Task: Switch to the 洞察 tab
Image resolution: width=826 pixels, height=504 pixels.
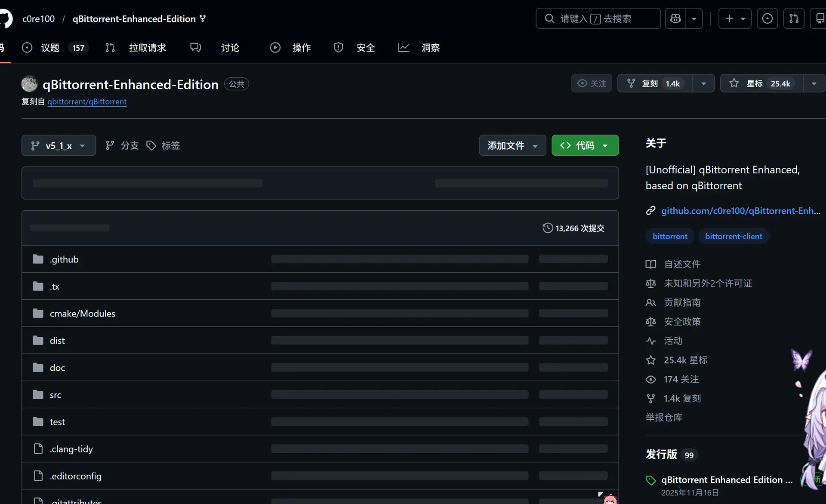Action: pos(419,48)
